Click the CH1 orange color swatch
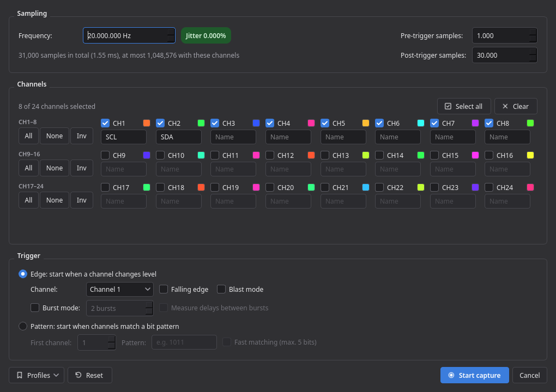556x392 pixels. click(147, 123)
